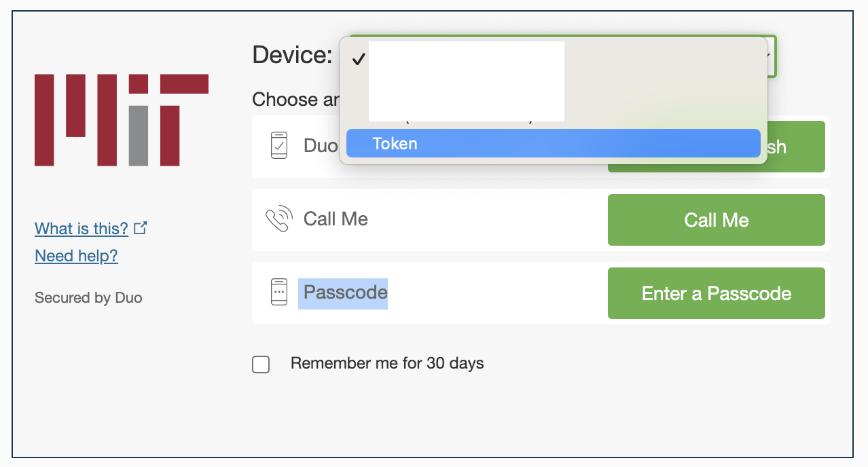Click the Call Me label text
Screen dimensions: 868x467
pyautogui.click(x=336, y=219)
